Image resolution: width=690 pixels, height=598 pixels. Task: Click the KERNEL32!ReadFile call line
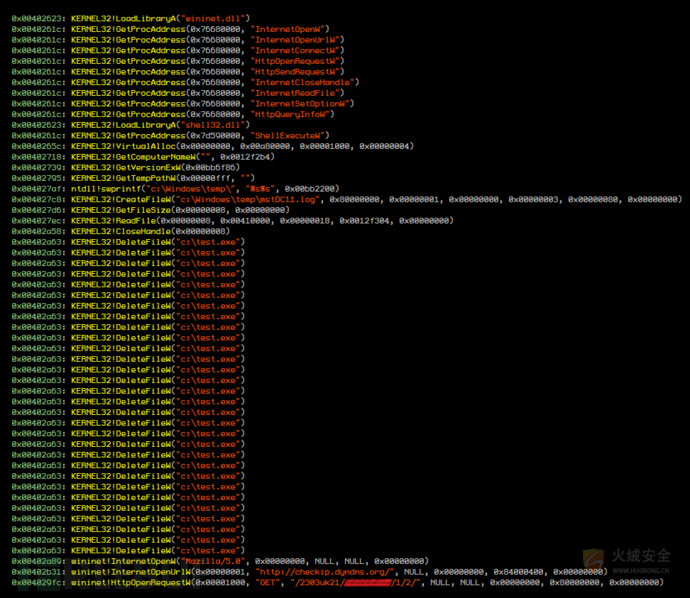[x=232, y=220]
